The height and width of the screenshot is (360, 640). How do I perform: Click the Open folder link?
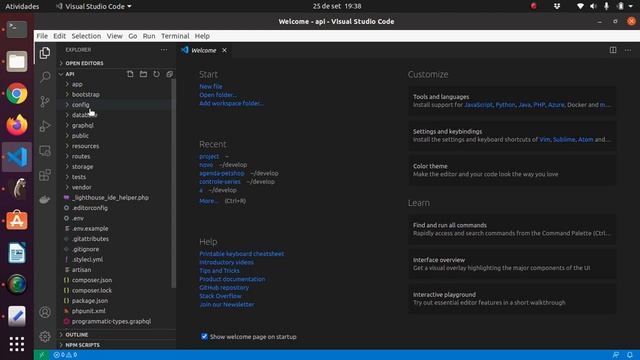point(218,95)
